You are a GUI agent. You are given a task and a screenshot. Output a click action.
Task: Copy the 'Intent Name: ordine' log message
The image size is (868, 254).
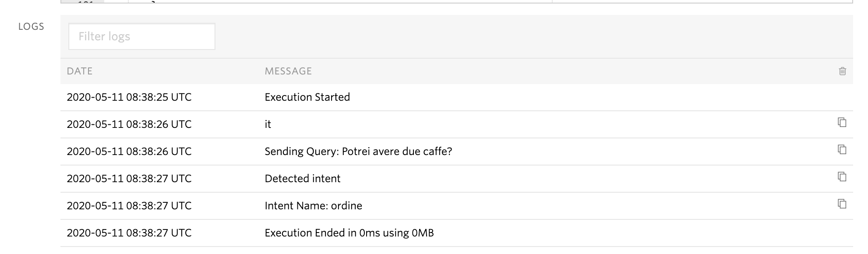pyautogui.click(x=842, y=204)
